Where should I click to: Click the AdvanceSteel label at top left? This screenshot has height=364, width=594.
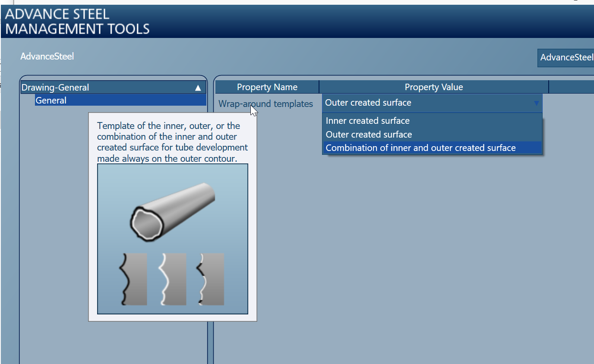pos(47,56)
